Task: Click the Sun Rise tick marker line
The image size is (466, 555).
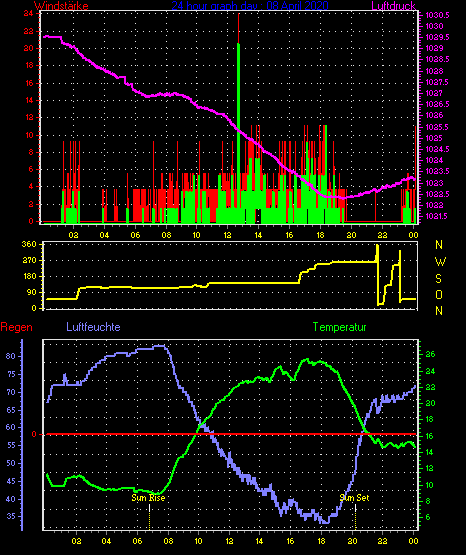Action: click(149, 517)
